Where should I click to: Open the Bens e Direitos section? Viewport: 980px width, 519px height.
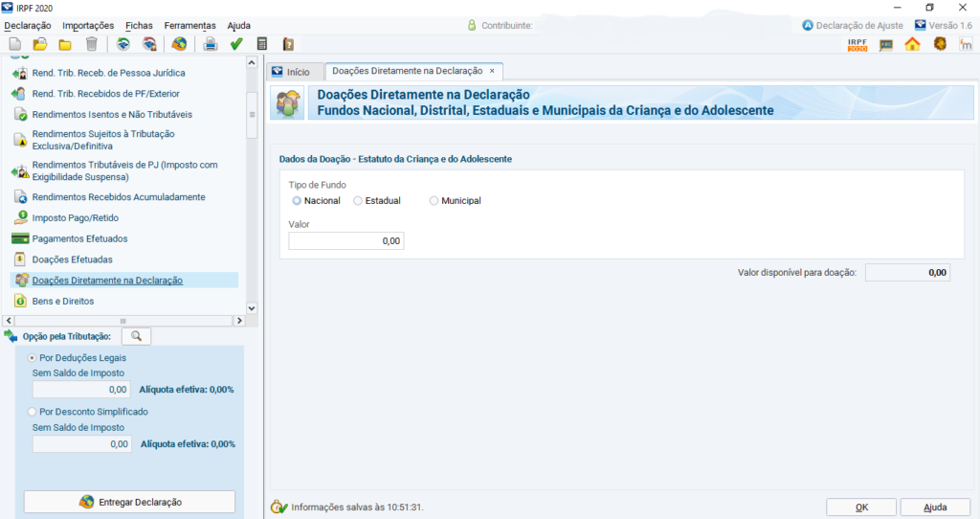(x=63, y=301)
